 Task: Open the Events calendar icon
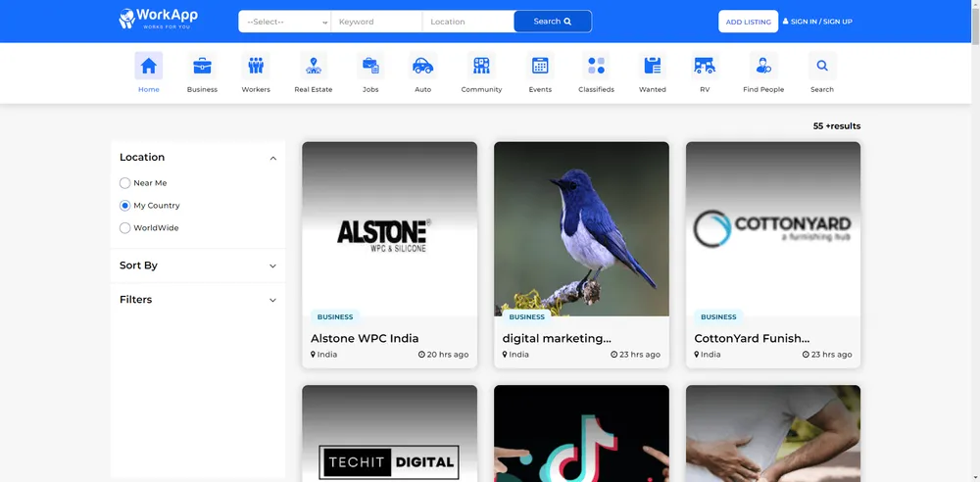(540, 66)
